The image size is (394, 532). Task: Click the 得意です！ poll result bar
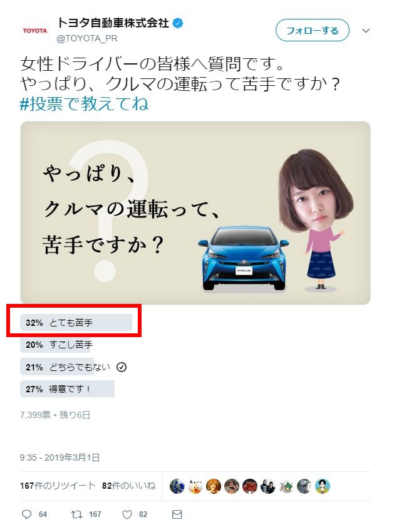68,389
